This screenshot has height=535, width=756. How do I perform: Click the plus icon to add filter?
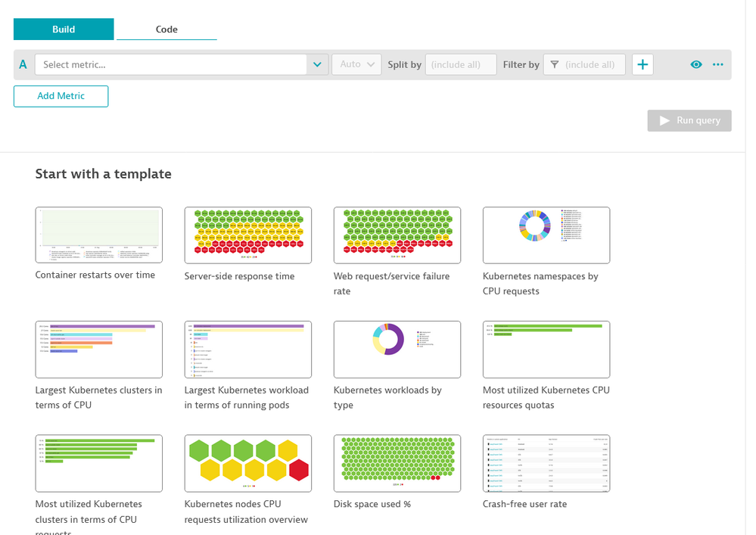[x=642, y=64]
